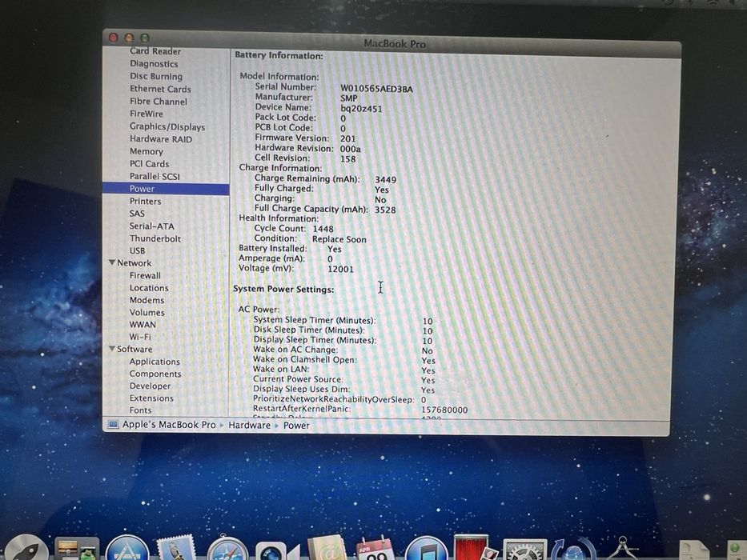
Task: Open FaceTime camera icon in Dock
Action: pos(277,551)
